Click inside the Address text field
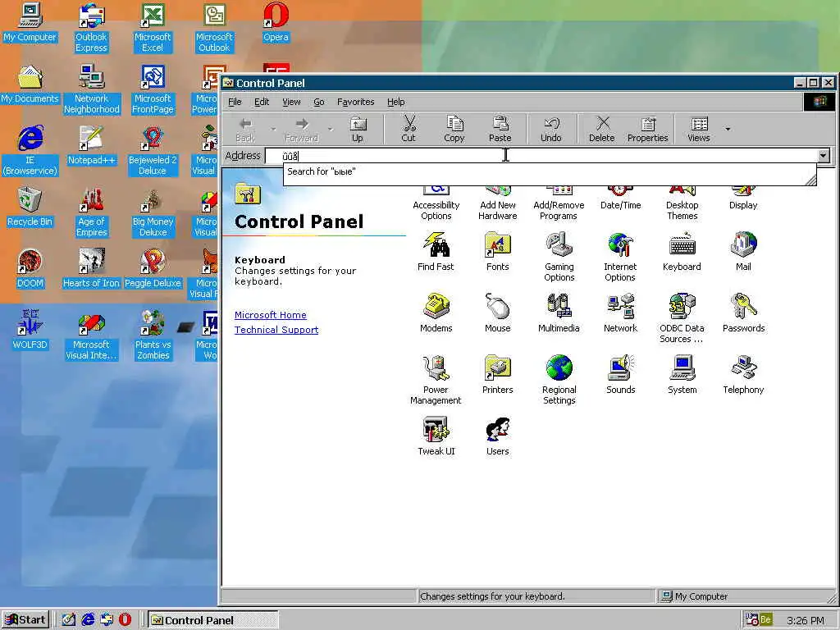840x630 pixels. pyautogui.click(x=541, y=156)
